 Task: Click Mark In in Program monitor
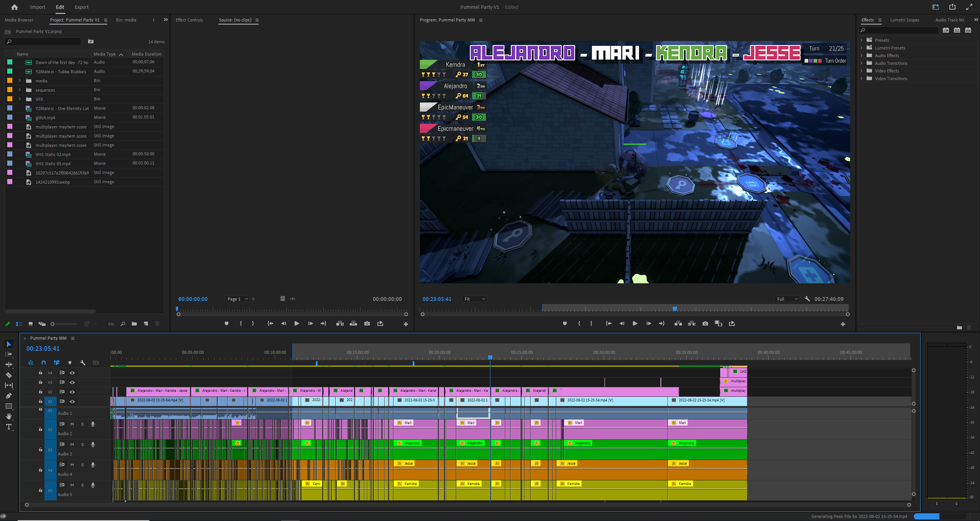coord(579,324)
